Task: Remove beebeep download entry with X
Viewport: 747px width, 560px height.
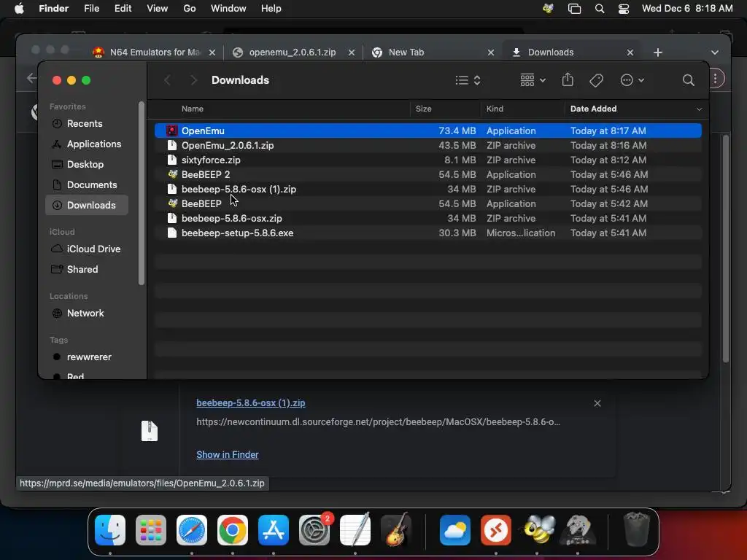Action: click(x=597, y=403)
